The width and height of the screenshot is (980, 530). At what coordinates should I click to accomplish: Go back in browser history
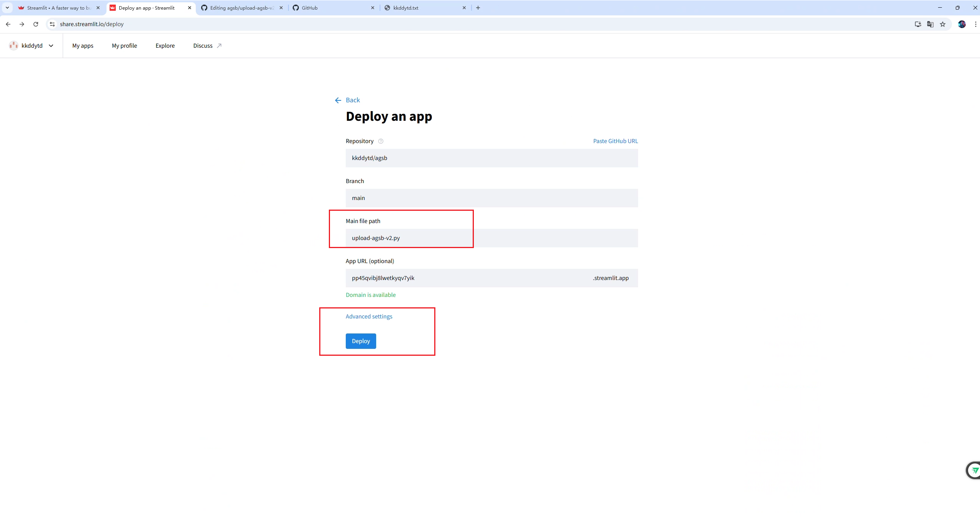pos(8,24)
